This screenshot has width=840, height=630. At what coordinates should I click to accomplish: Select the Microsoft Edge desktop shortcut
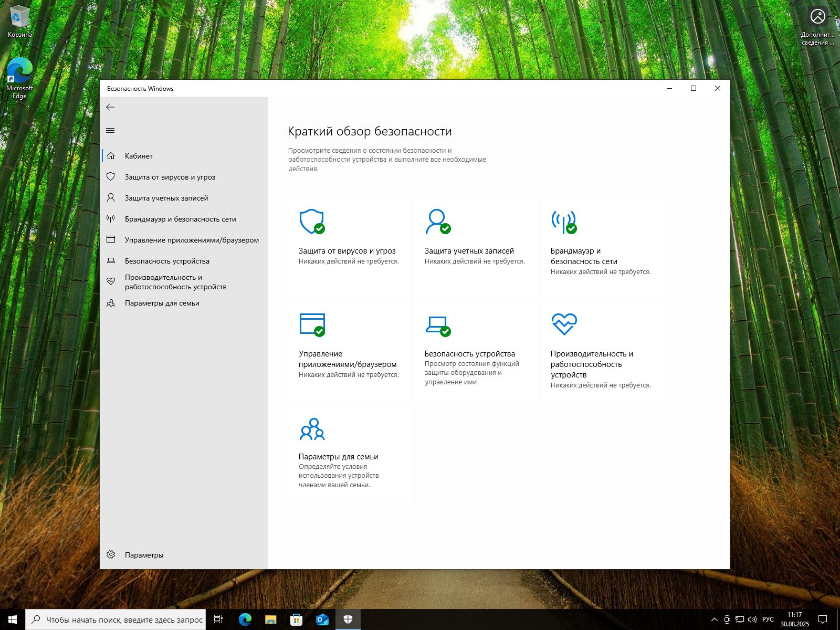[20, 78]
